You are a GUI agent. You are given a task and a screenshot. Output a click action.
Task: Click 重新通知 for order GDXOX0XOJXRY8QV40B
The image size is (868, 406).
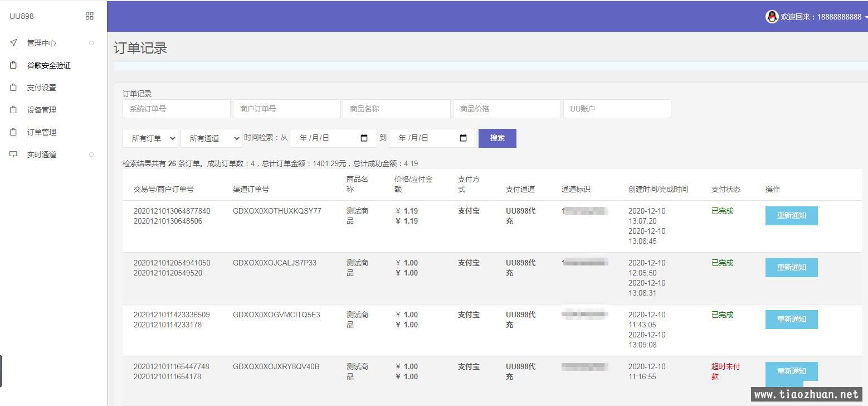[792, 371]
